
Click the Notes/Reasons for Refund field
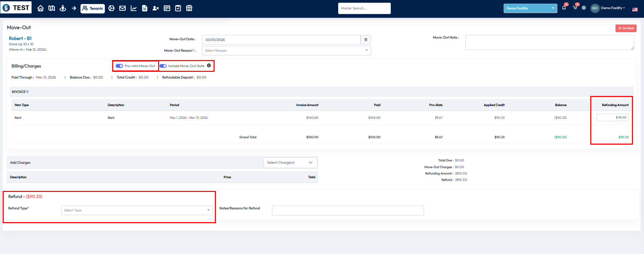click(x=348, y=210)
